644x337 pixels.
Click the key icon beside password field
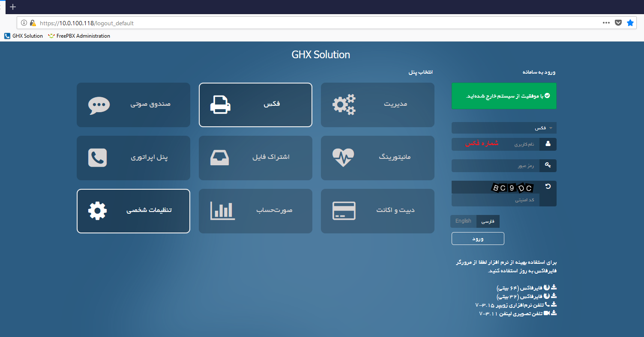tap(548, 165)
